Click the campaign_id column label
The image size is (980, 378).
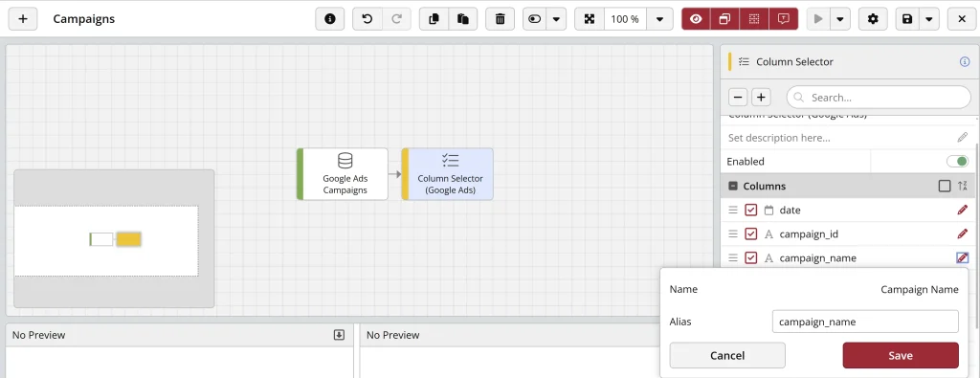tap(809, 233)
